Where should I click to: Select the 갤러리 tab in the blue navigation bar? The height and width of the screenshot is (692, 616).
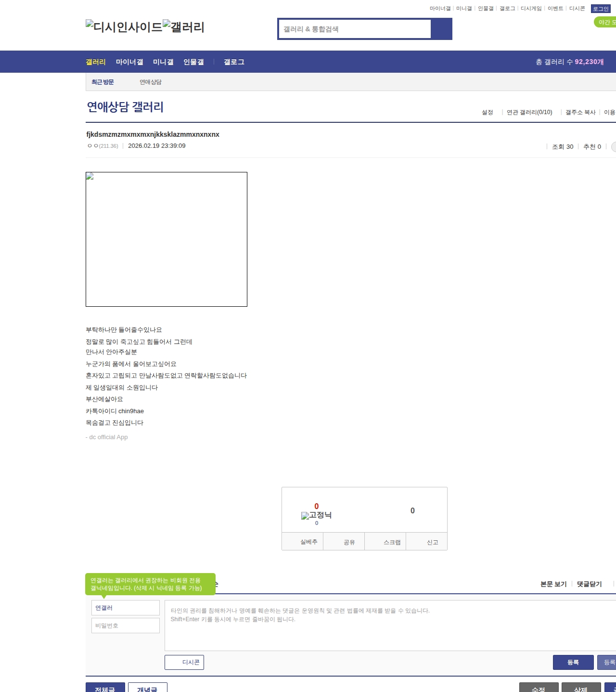(96, 62)
